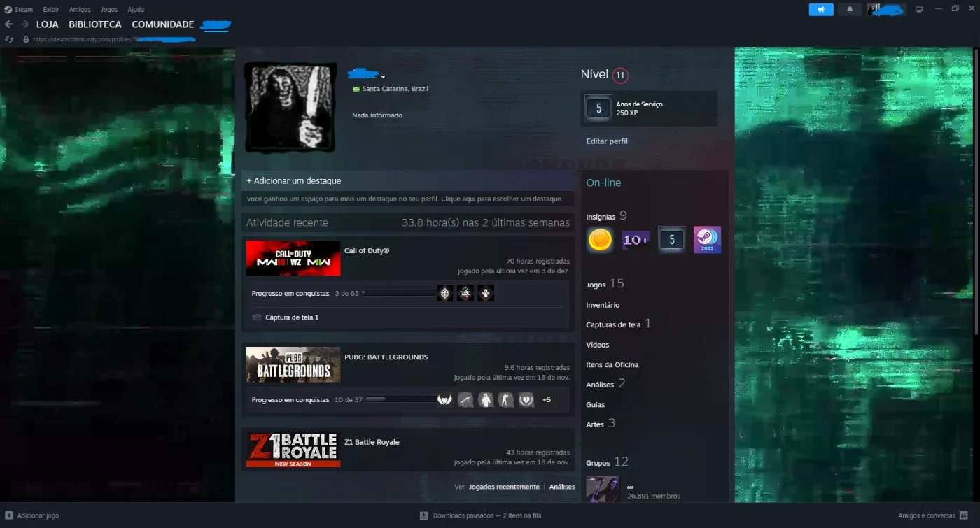The image size is (980, 528).
Task: Click Editar perfil
Action: (607, 141)
